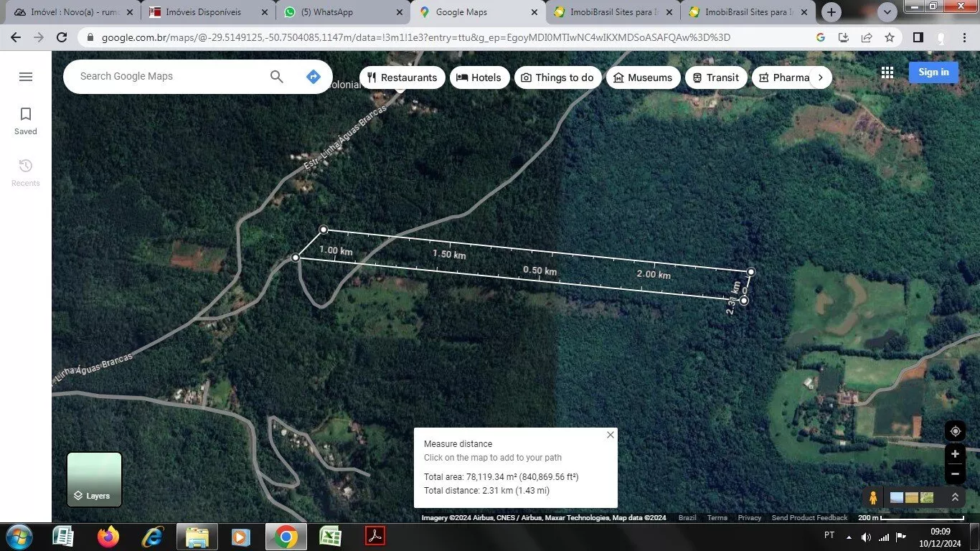
Task: Open the Chrome tab search dropdown
Action: (x=887, y=12)
